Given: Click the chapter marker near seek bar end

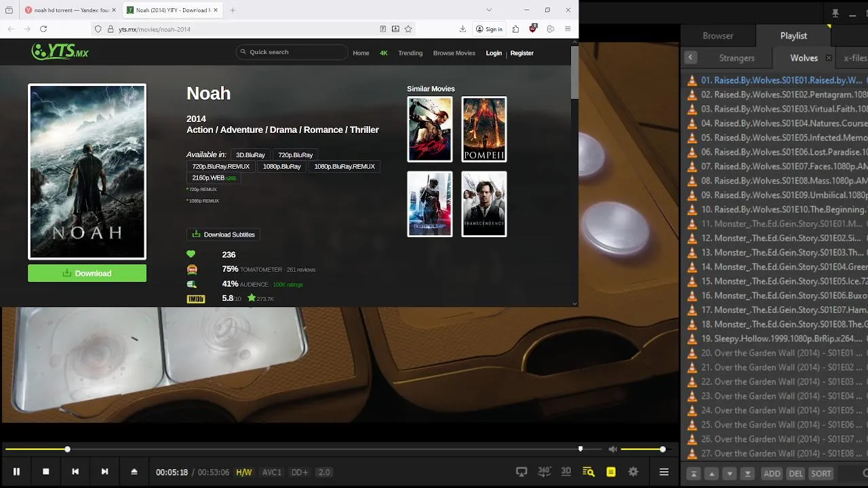Looking at the screenshot, I should 580,449.
